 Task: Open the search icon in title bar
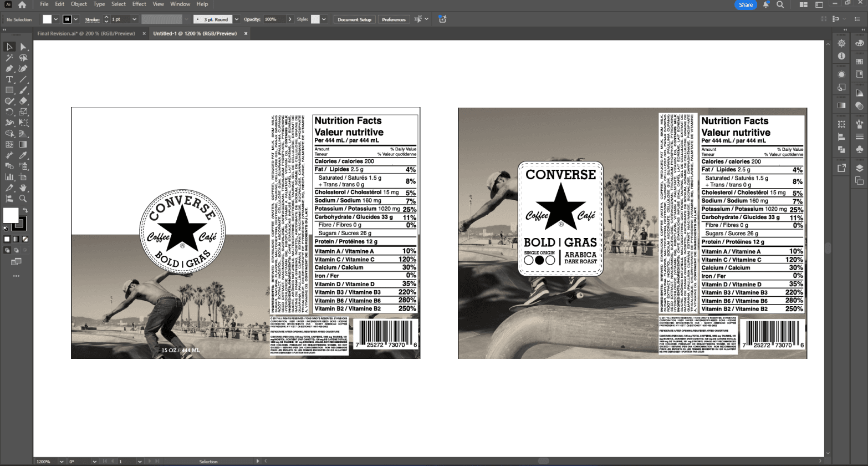click(780, 4)
